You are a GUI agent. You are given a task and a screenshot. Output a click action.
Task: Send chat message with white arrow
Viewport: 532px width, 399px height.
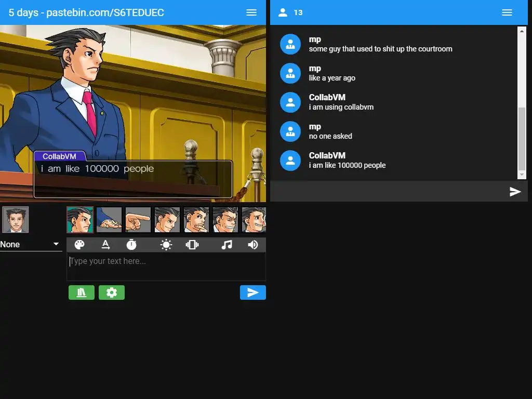[x=515, y=192]
